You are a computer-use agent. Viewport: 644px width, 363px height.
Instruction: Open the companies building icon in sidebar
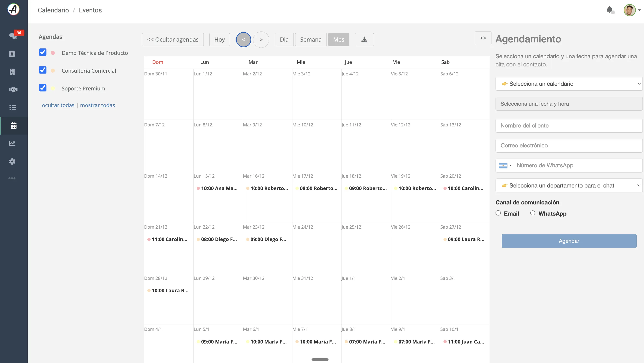tap(12, 72)
